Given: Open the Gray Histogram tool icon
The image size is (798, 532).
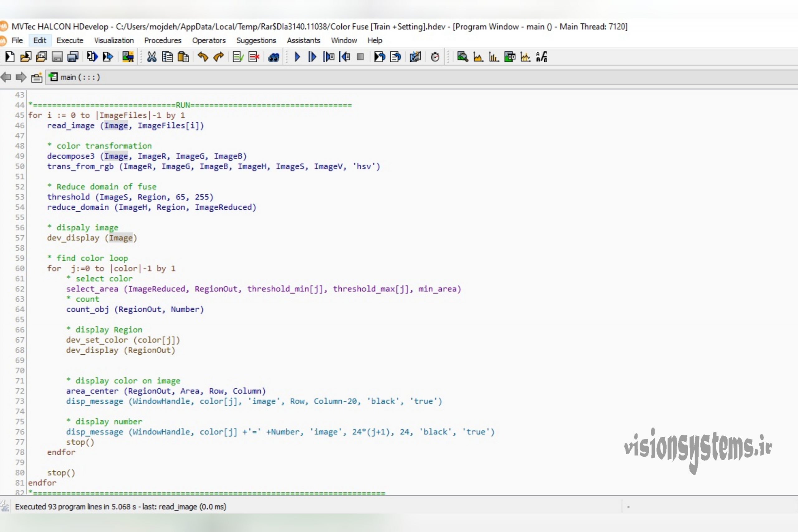Looking at the screenshot, I should click(x=478, y=57).
